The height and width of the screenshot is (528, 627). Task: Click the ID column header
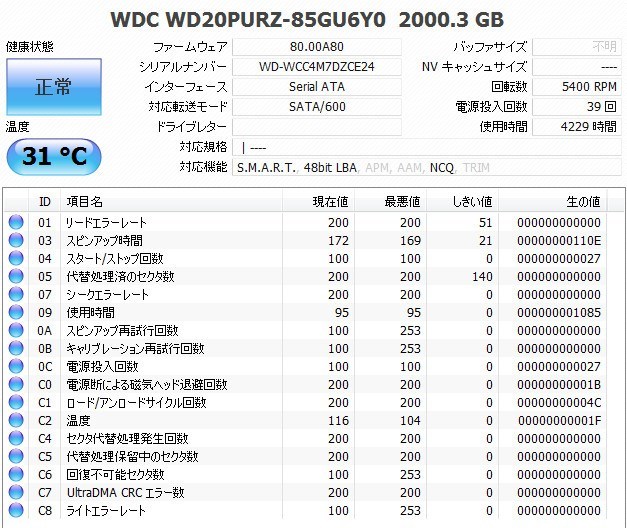pos(44,201)
